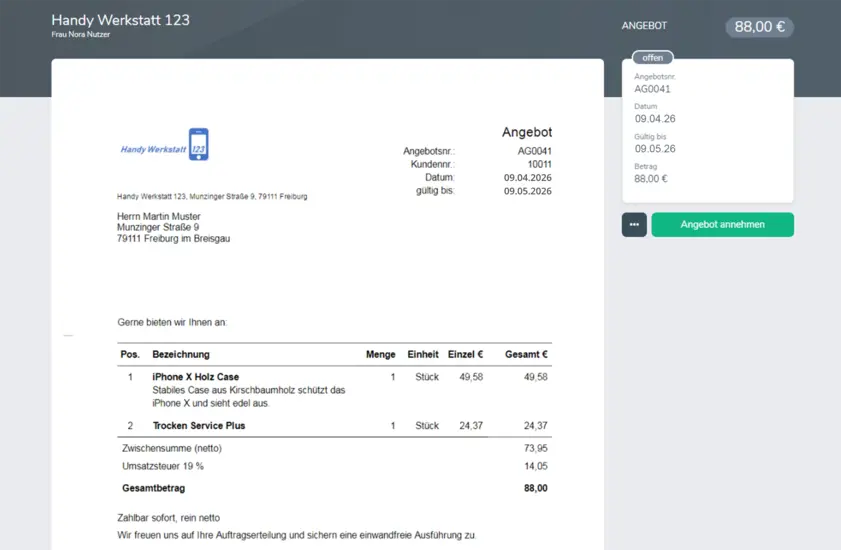
Task: Click the Handy Werkstatt 123 header title
Action: (120, 20)
